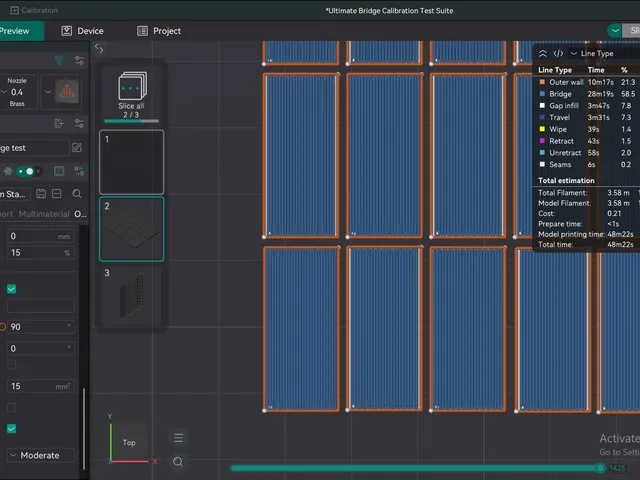Click the 0 degree angle field
The image size is (640, 480).
point(40,349)
